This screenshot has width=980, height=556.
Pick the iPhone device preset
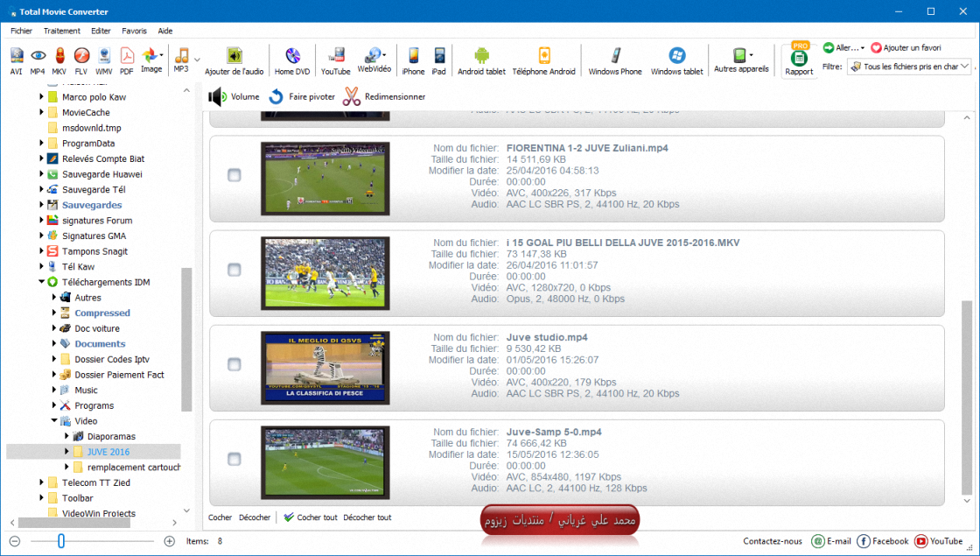point(413,60)
